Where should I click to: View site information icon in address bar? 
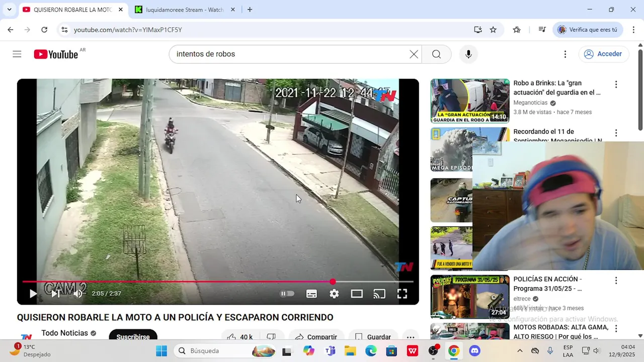point(64,30)
